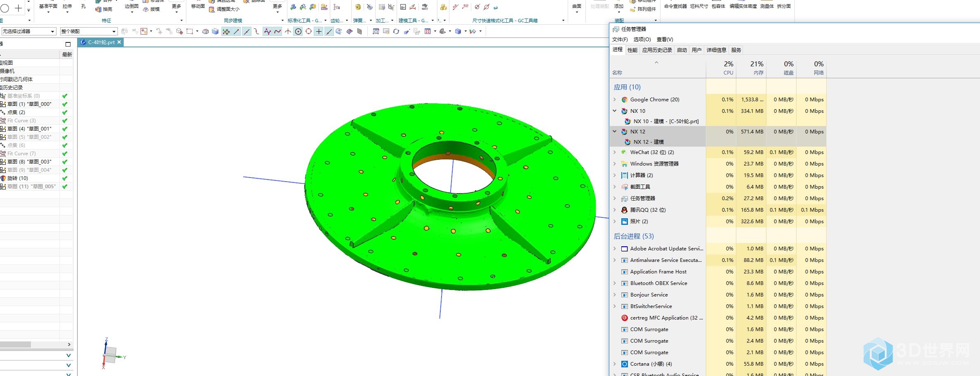The height and width of the screenshot is (376, 980).
Task: Click the Cortana icon in background processes
Action: pyautogui.click(x=624, y=364)
